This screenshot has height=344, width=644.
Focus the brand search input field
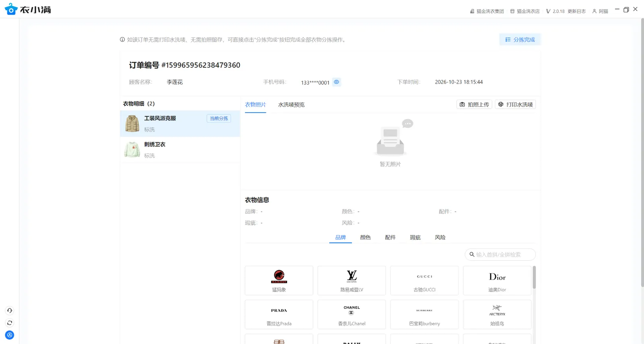point(500,255)
